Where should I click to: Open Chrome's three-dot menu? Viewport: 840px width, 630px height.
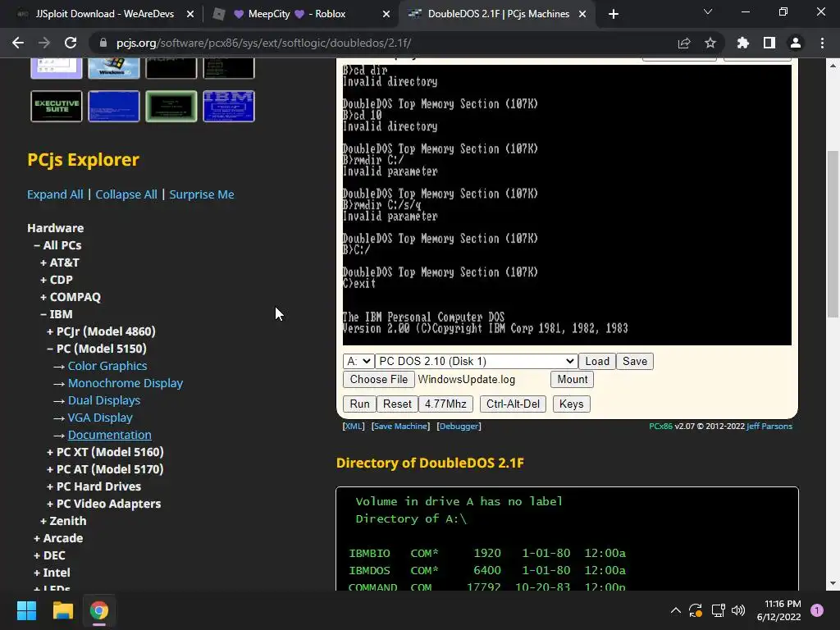coord(822,43)
